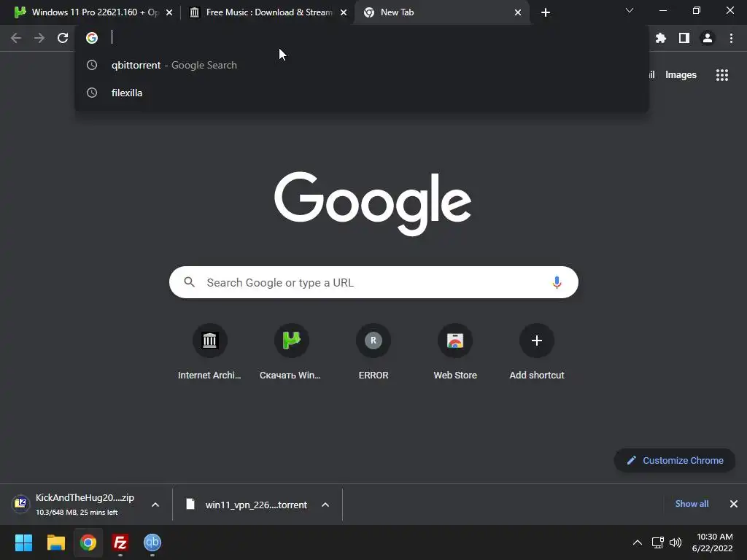Switch to FileZilla in taskbar

pyautogui.click(x=120, y=542)
